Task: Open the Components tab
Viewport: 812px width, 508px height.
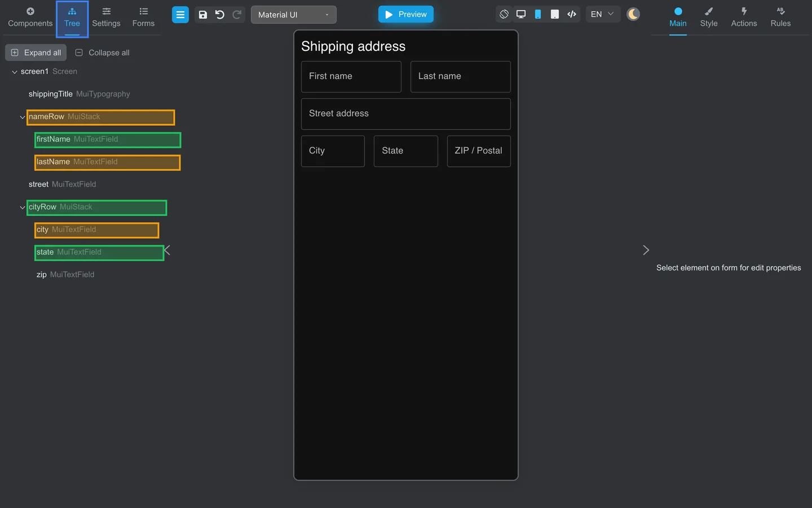Action: coord(30,17)
